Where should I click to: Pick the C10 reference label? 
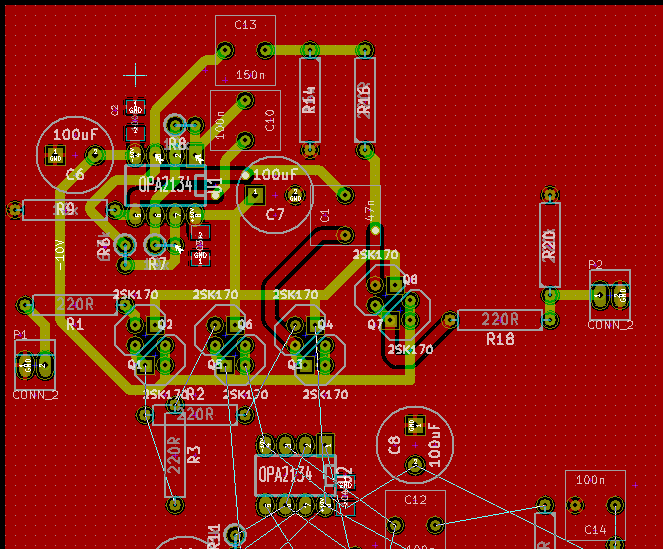click(270, 120)
